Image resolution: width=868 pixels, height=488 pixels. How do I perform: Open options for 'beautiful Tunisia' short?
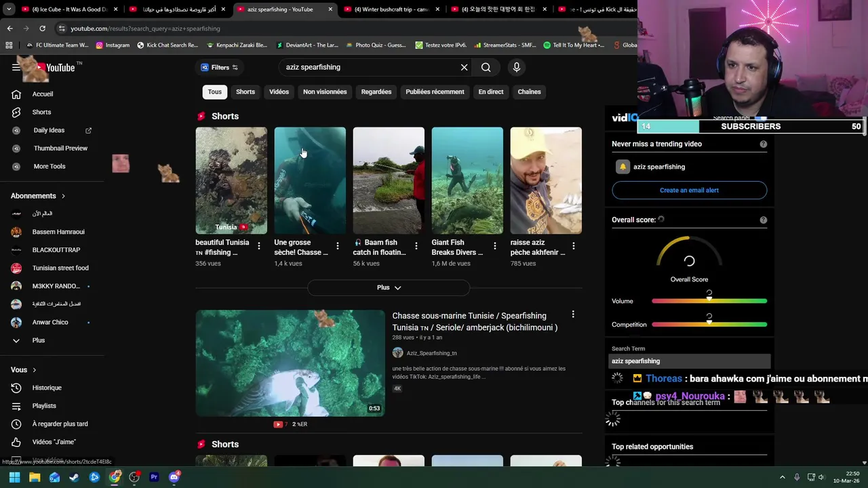(x=259, y=246)
